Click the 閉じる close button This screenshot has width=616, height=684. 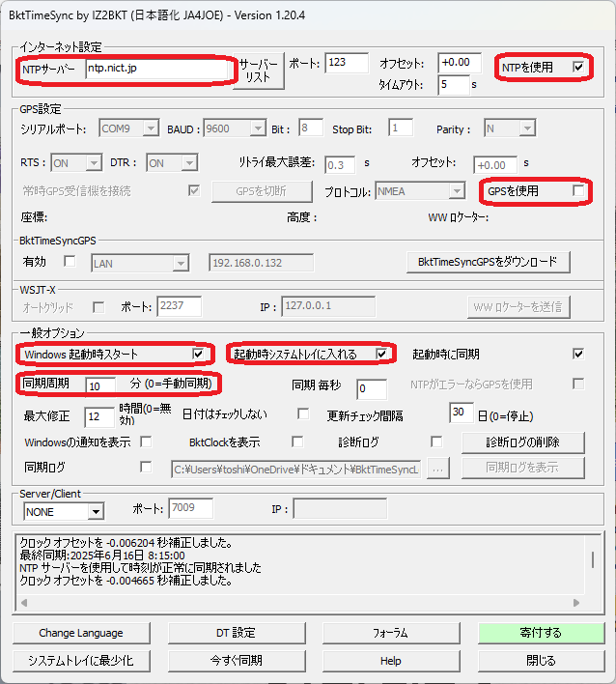pos(541,661)
